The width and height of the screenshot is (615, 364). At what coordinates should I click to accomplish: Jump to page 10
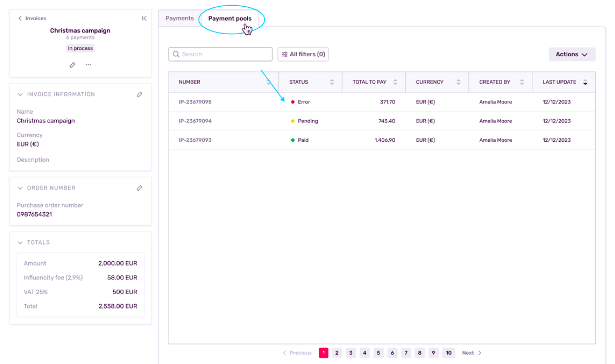click(x=448, y=353)
